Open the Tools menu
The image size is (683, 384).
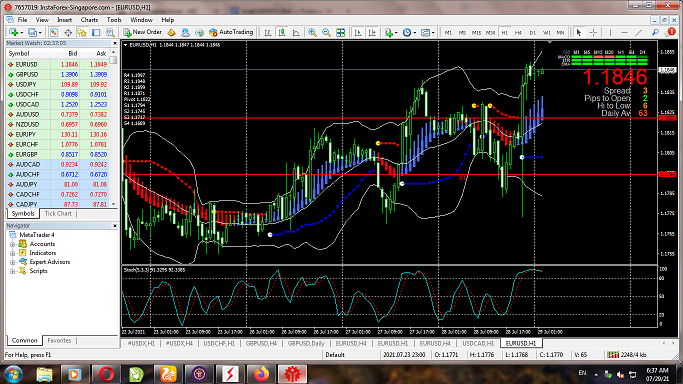tap(114, 20)
